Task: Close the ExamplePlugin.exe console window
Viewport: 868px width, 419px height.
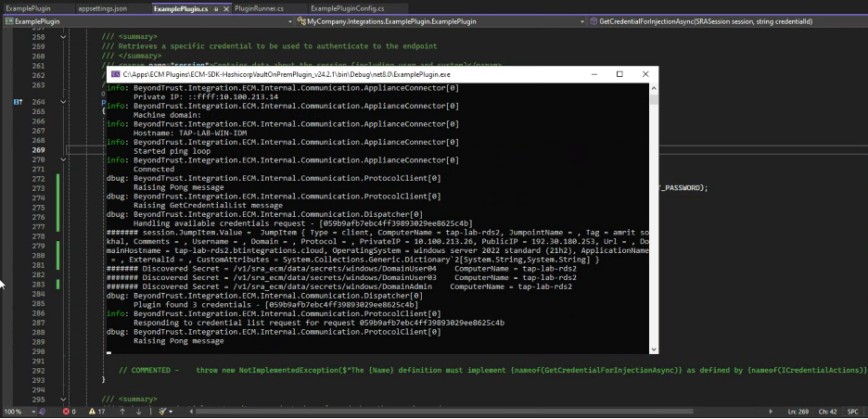Action: [x=645, y=74]
